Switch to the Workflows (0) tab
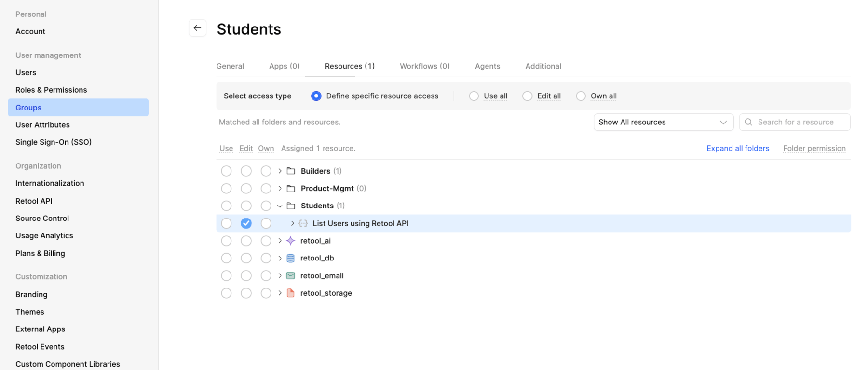868x370 pixels. 424,66
